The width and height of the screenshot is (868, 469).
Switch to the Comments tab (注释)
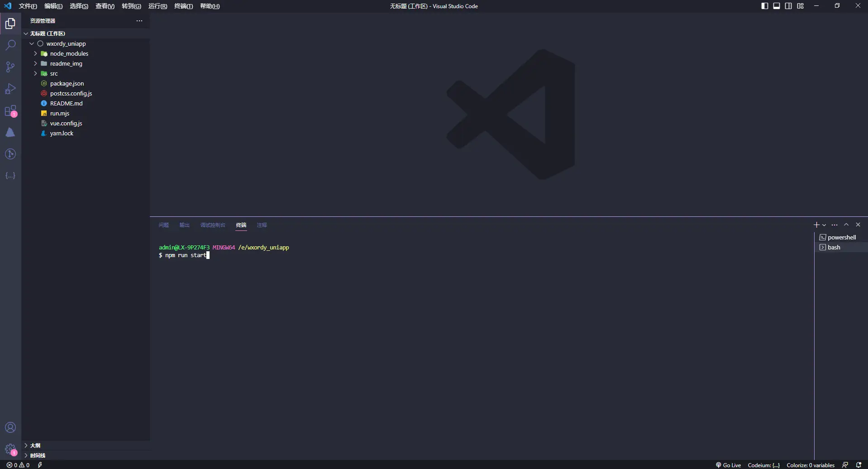coord(262,225)
